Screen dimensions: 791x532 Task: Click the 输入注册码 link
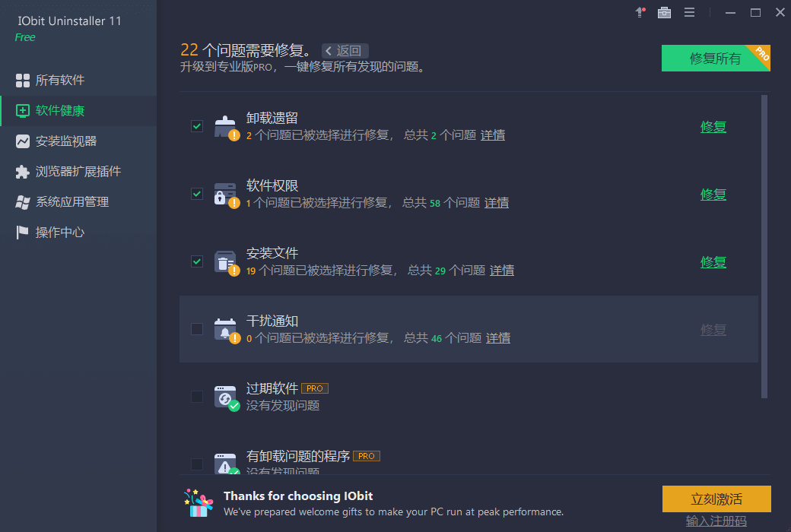pyautogui.click(x=716, y=521)
